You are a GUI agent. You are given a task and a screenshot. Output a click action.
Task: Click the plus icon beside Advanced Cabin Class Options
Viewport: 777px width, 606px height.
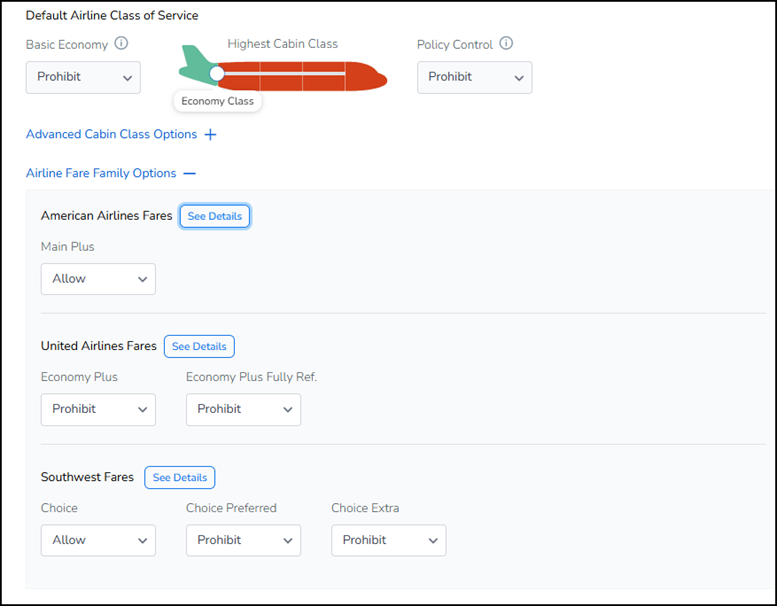click(x=210, y=134)
